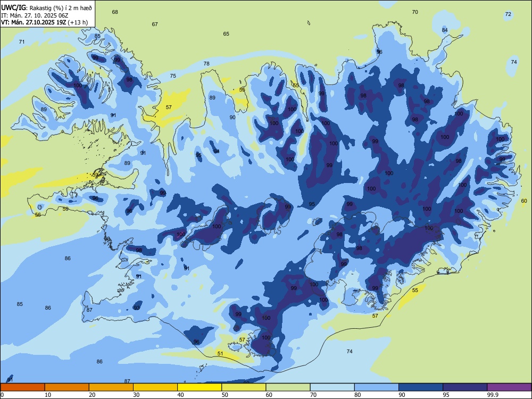Select the map value '65'
The image size is (532, 399).
pyautogui.click(x=226, y=34)
